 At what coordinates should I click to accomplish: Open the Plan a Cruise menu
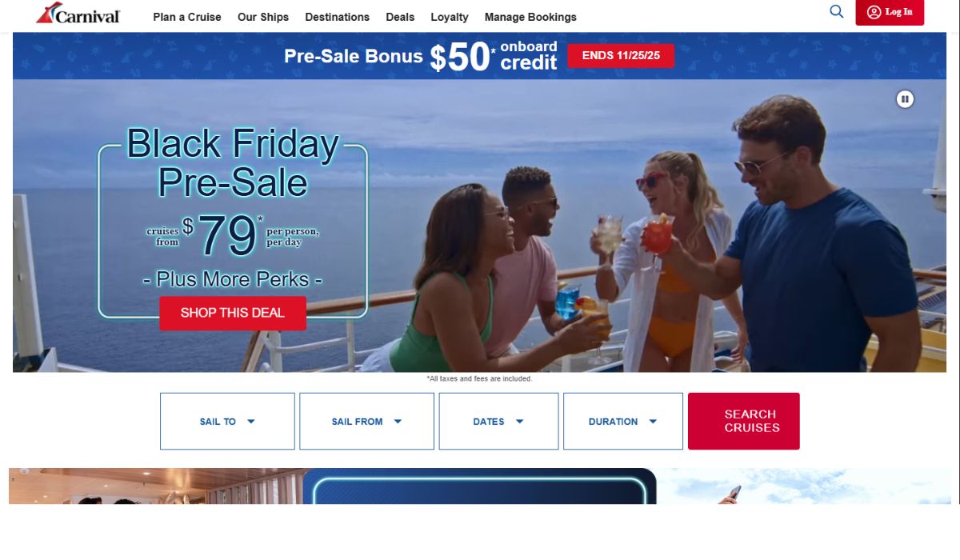click(x=187, y=17)
